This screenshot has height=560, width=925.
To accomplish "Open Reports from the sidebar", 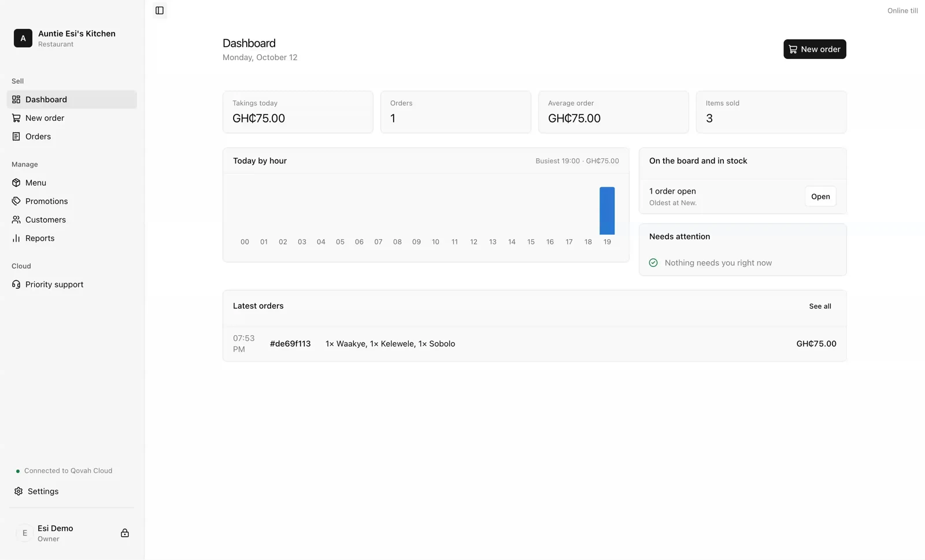I will coord(72,238).
